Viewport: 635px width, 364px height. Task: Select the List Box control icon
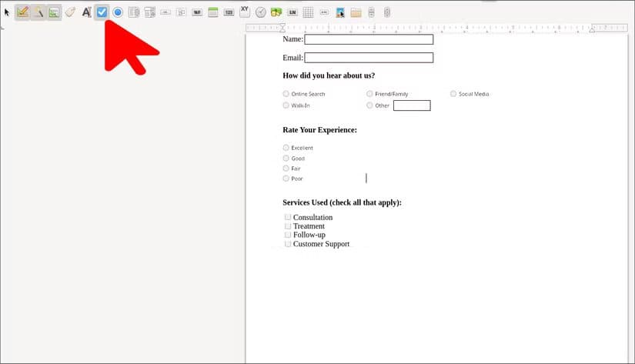[134, 12]
